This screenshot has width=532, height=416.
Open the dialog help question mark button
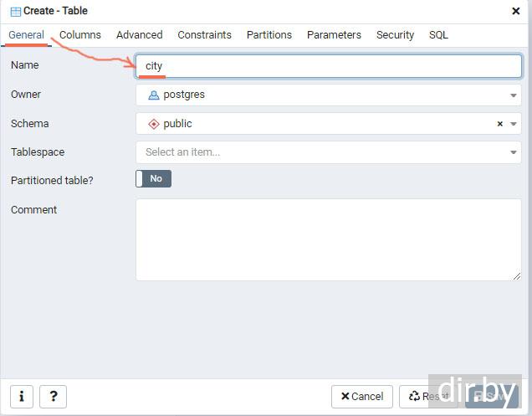tap(53, 396)
